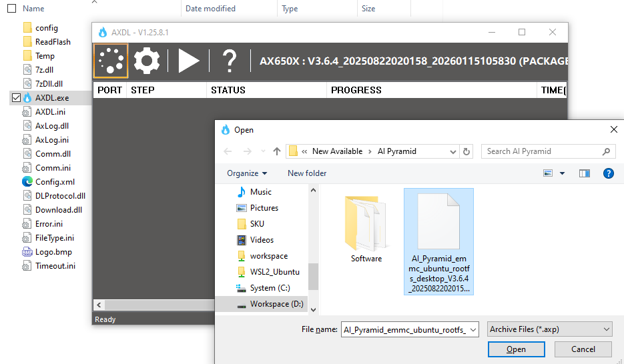Viewport: 624px width, 364px height.
Task: Click the Up one level arrow in Open dialog
Action: (x=277, y=151)
